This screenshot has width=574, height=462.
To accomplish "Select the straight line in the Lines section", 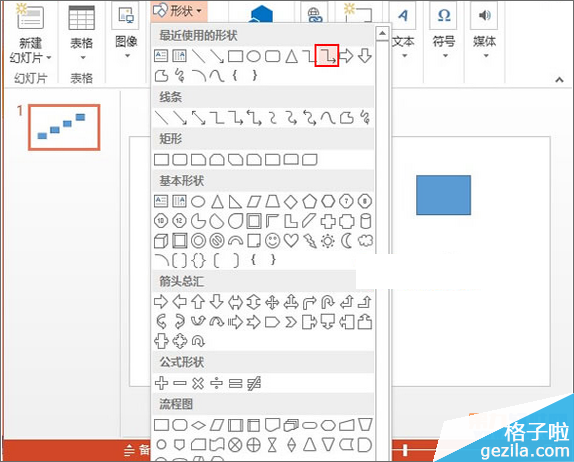I will pyautogui.click(x=161, y=118).
